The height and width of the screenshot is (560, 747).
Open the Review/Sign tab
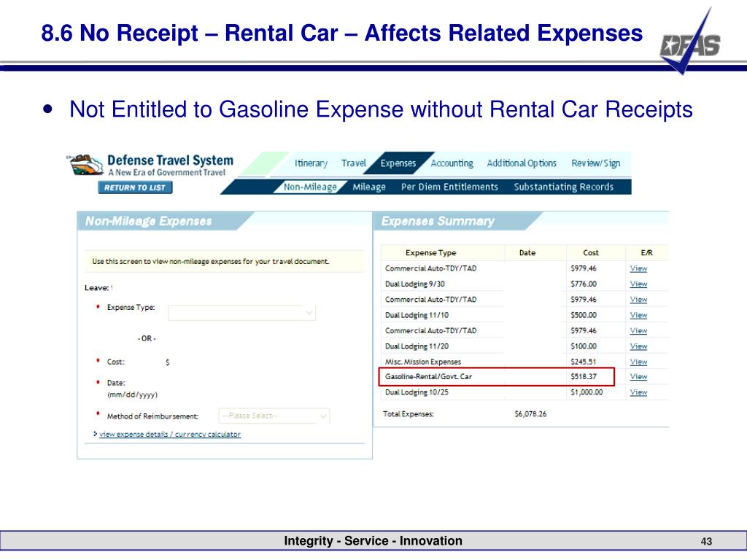(x=596, y=163)
